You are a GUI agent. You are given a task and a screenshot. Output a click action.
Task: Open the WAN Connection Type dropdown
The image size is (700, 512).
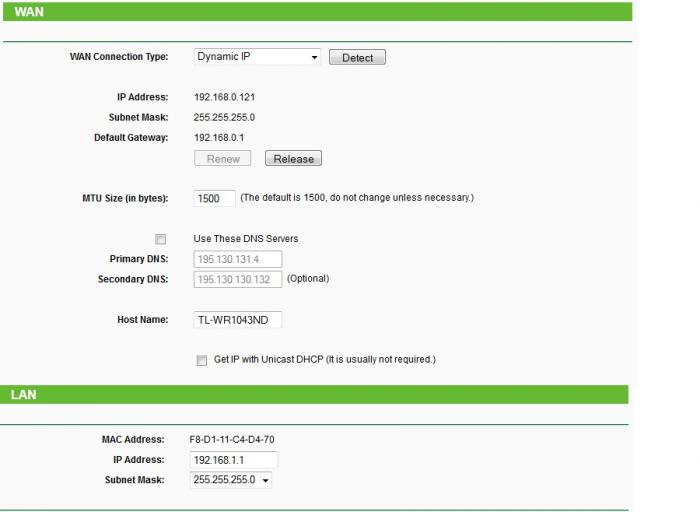click(257, 57)
